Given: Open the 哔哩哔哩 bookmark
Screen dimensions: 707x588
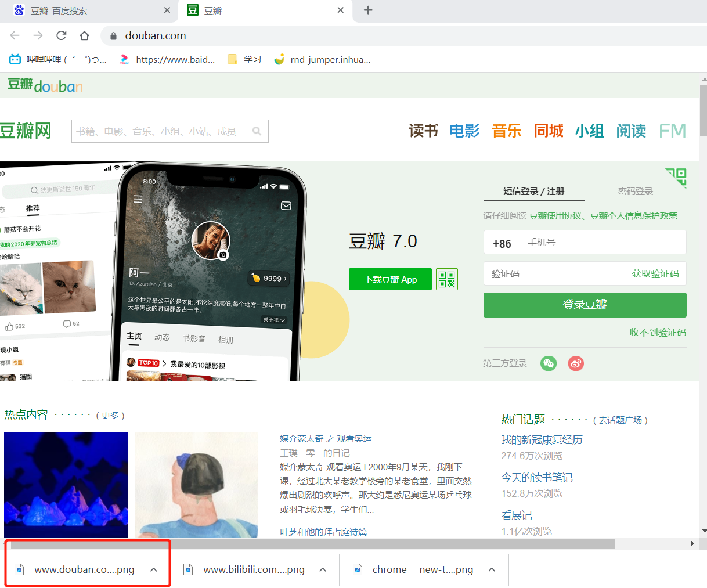Looking at the screenshot, I should 58,59.
